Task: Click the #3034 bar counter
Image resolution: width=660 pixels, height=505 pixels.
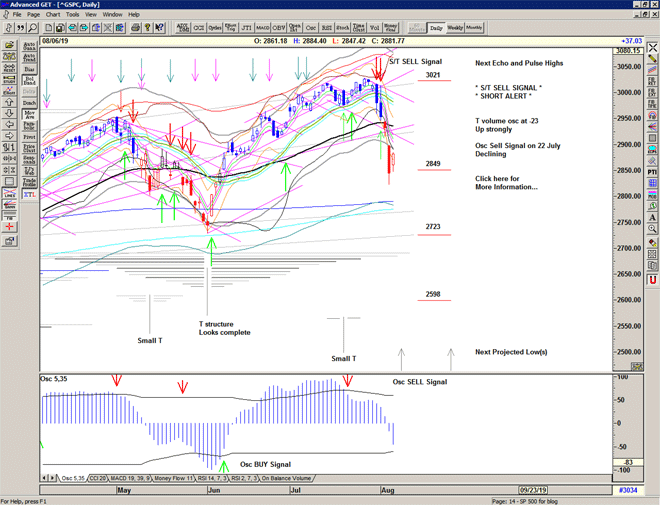Action: pos(628,490)
